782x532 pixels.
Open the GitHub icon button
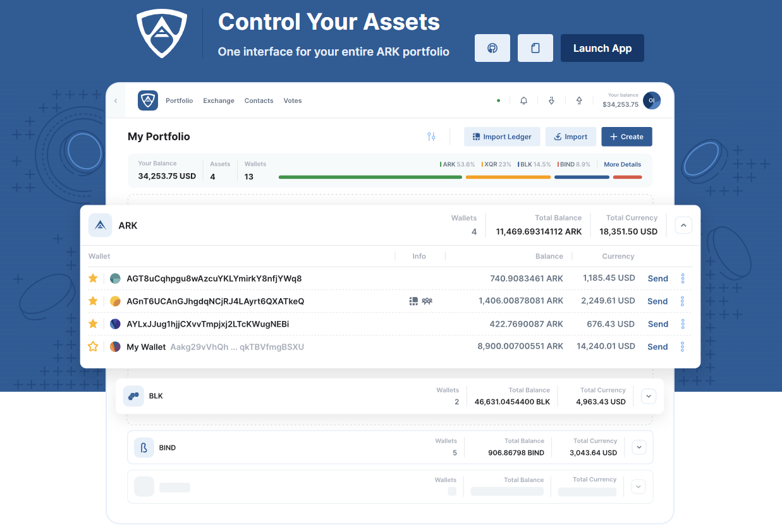pos(492,48)
